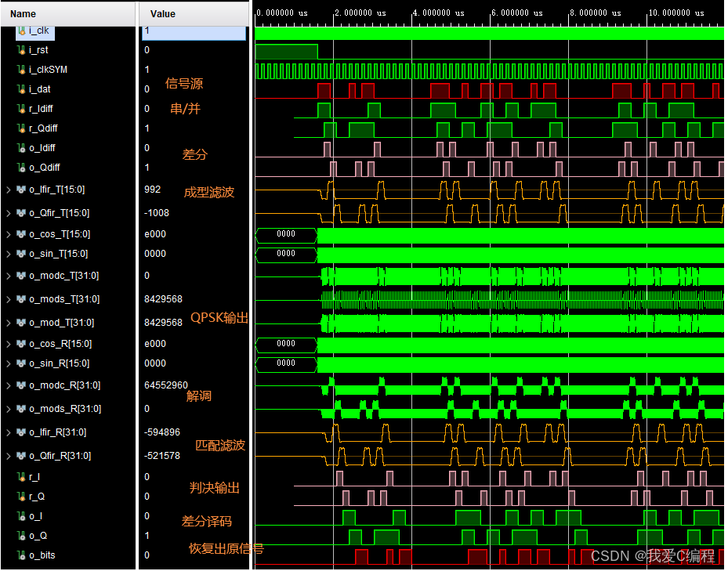Select the r_I signal name

pos(34,477)
